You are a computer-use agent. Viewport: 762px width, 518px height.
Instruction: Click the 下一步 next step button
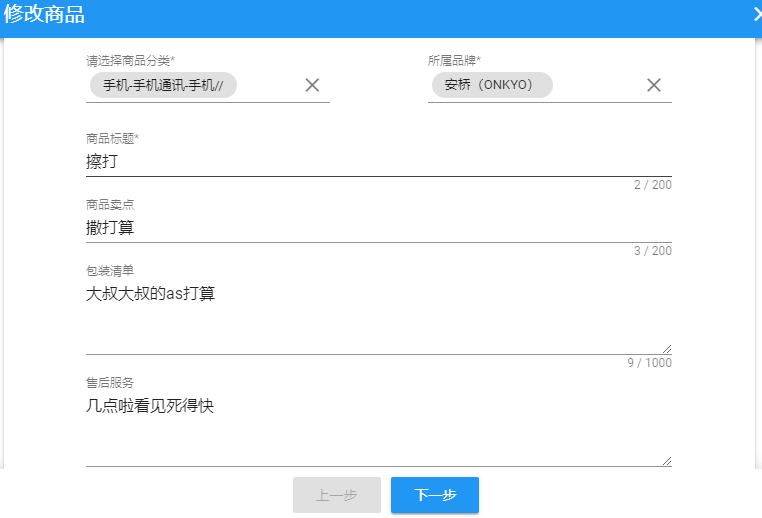435,495
